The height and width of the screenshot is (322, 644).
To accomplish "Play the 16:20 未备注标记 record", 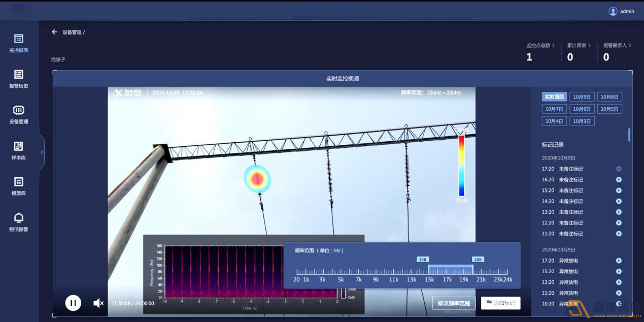I will (x=619, y=180).
